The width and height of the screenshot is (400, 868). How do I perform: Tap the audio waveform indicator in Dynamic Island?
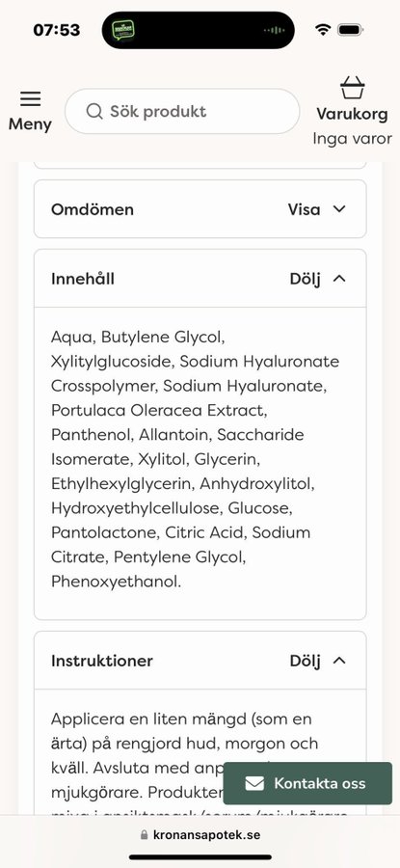[273, 30]
